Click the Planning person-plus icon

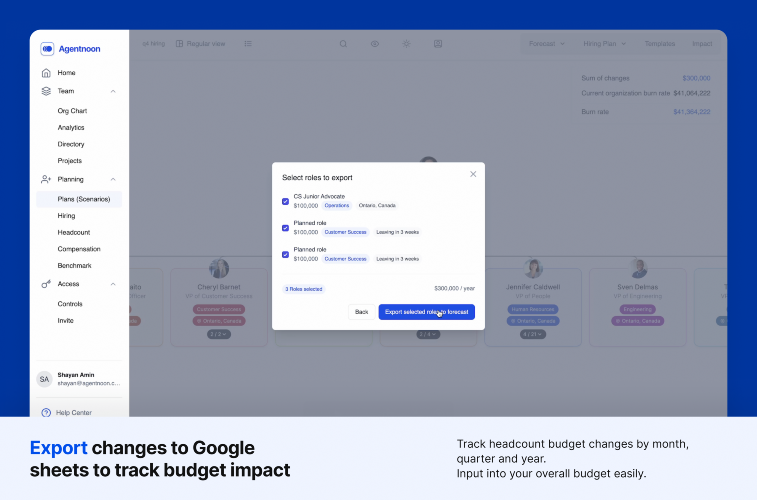46,180
